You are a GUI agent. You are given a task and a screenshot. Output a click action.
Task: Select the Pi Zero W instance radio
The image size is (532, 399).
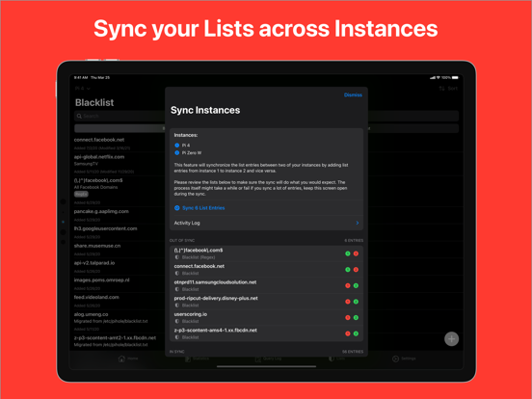coord(176,153)
